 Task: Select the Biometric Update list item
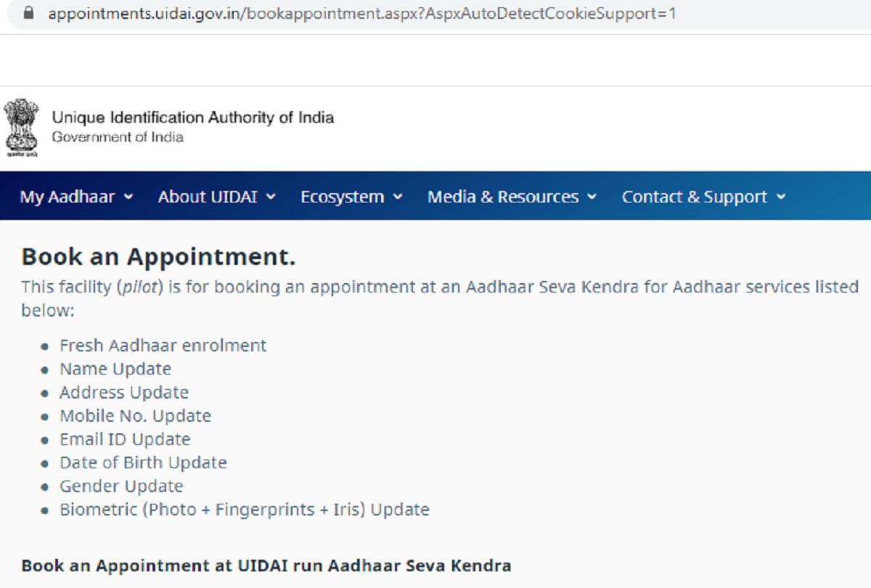(x=245, y=509)
